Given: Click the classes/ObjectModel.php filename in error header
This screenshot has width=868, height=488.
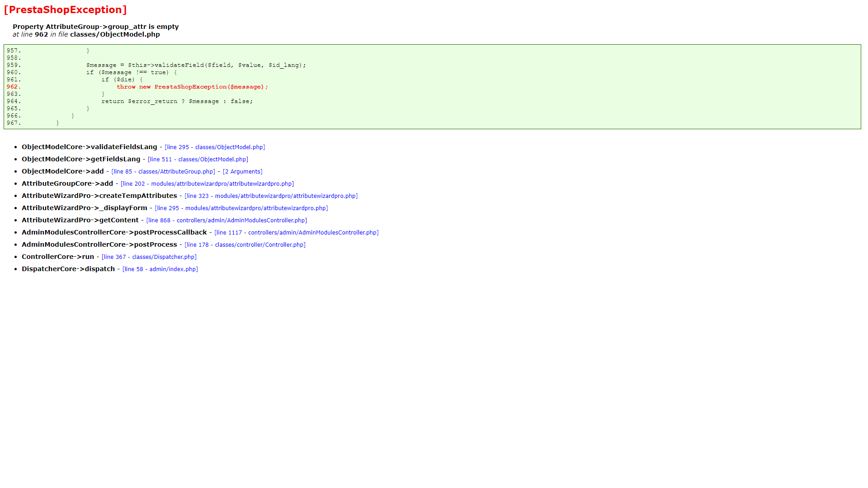Looking at the screenshot, I should [x=115, y=34].
